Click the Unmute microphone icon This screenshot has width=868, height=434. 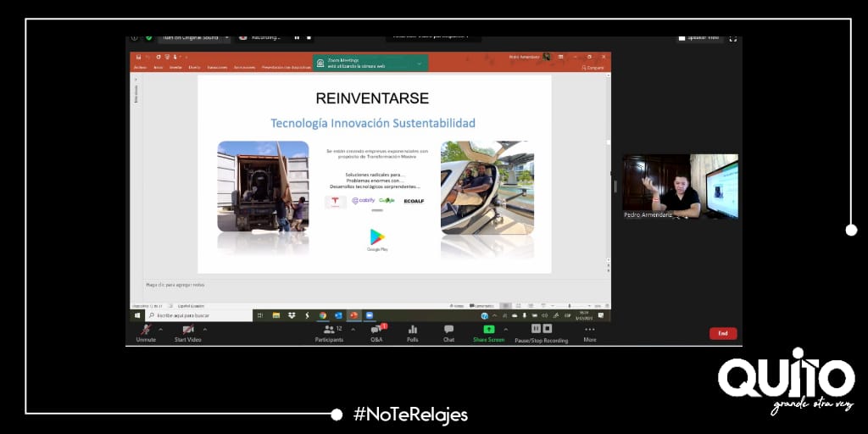click(146, 330)
